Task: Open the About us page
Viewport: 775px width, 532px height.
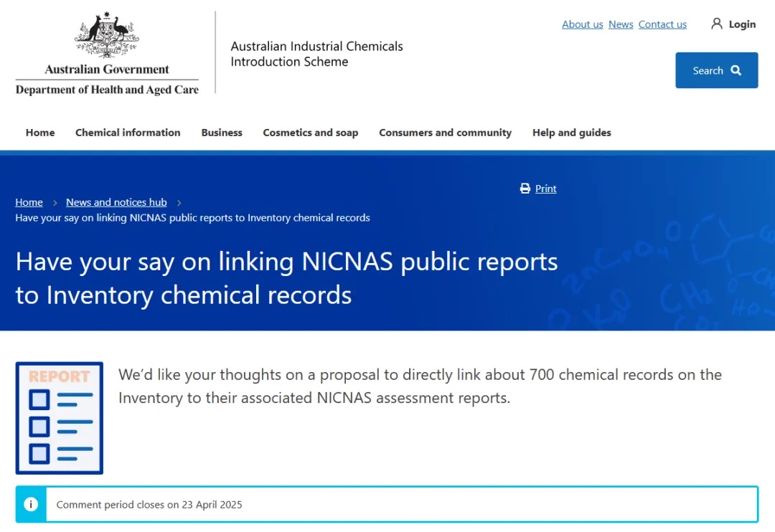Action: [x=582, y=24]
